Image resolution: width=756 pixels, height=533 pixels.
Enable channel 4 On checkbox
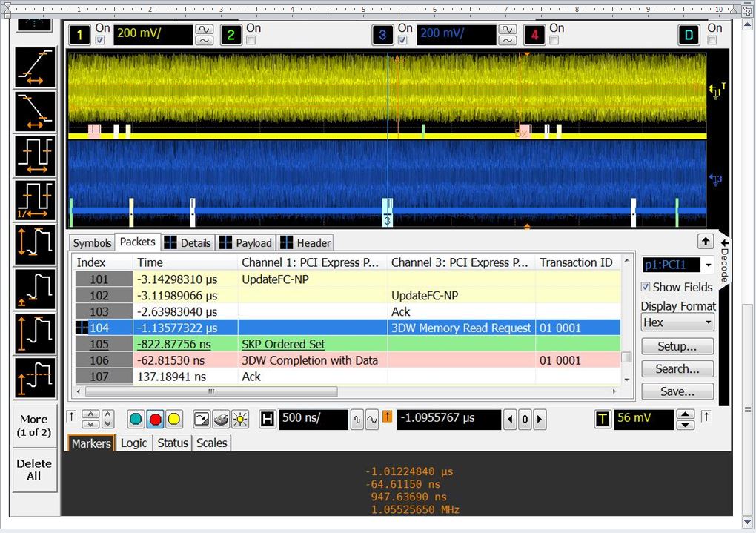coord(554,40)
